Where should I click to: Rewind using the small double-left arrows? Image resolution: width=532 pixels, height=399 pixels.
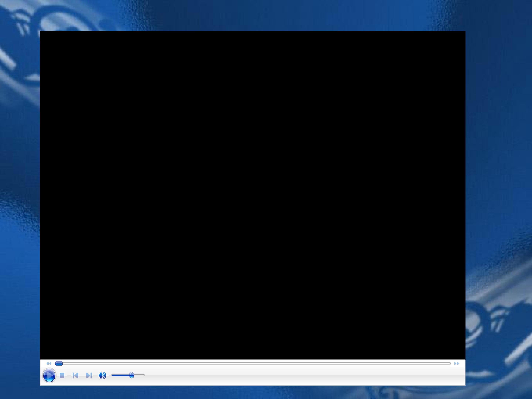(49, 363)
